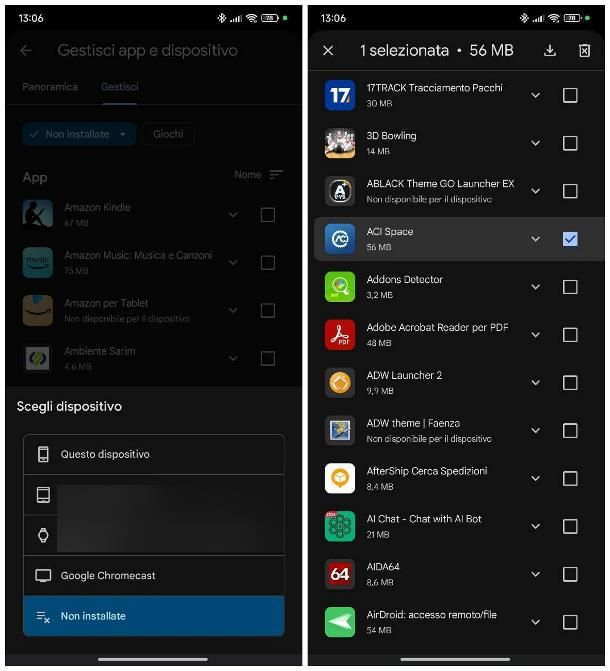This screenshot has height=671, width=610.
Task: Expand the Ambiente Sarim entry chevron
Action: [233, 358]
